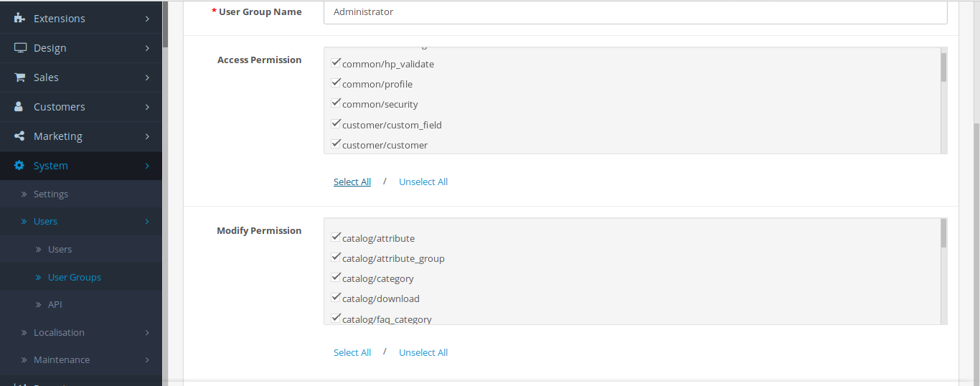Click Select All under Access Permission
This screenshot has height=386, width=980.
click(x=352, y=182)
